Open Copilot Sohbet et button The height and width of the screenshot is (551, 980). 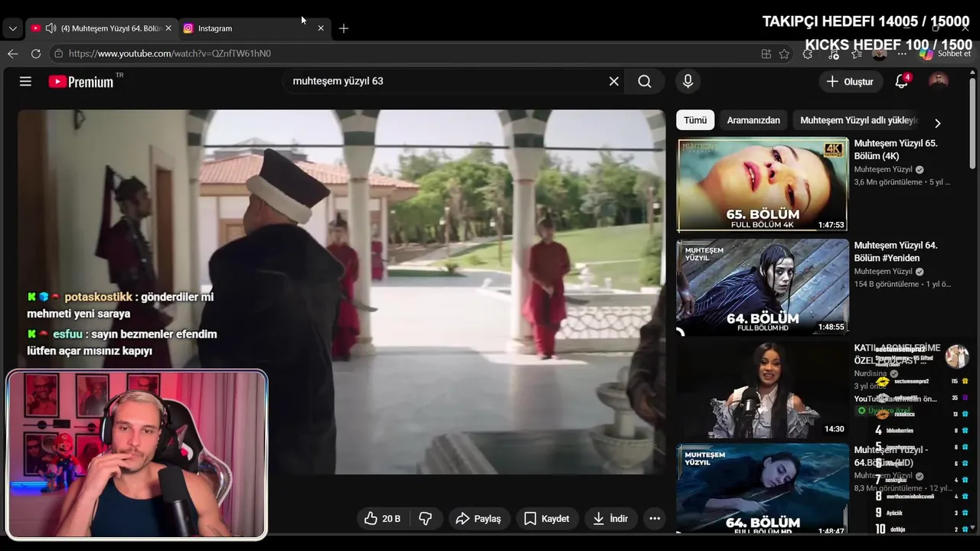click(945, 54)
